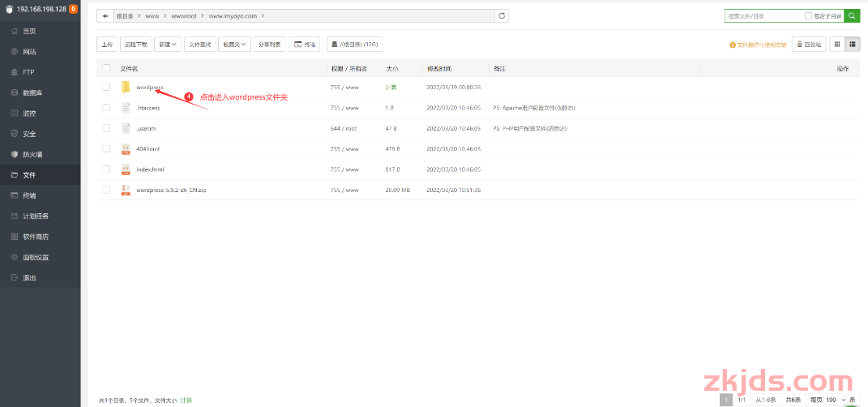
Task: Focus the 搜索文件/目录 search field
Action: click(764, 16)
